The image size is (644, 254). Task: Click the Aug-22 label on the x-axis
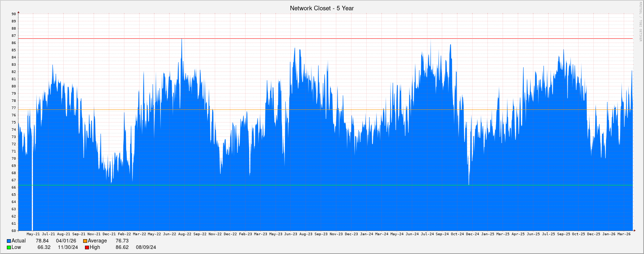(184, 234)
